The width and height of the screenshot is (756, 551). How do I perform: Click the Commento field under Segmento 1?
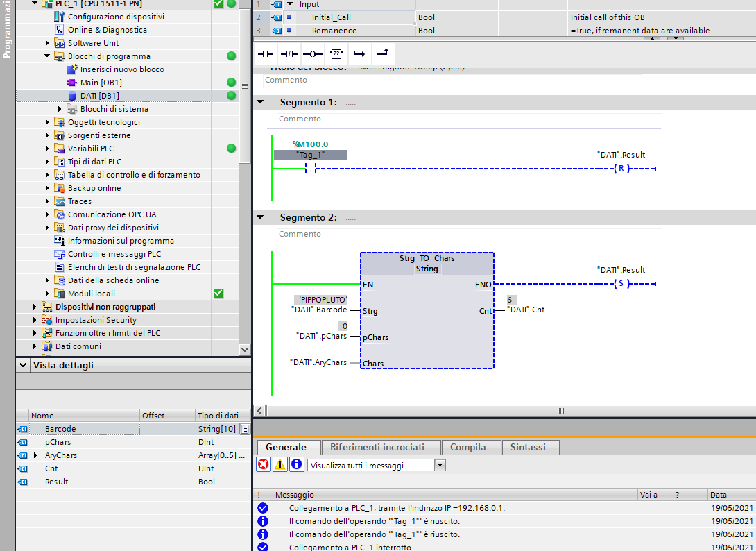coord(469,119)
